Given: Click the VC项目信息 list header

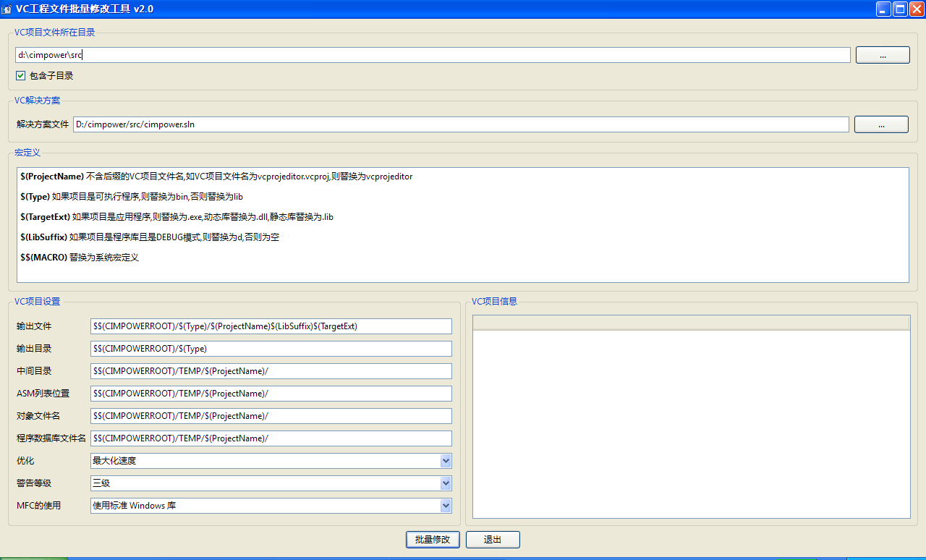Looking at the screenshot, I should [x=692, y=323].
